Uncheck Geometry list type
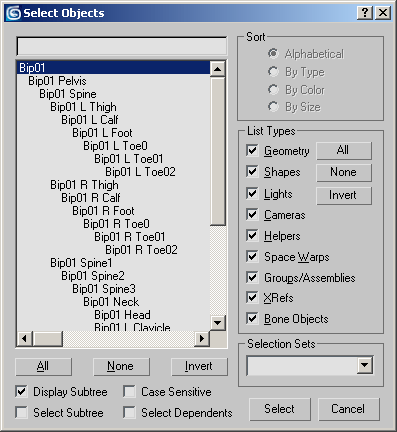 (x=253, y=151)
